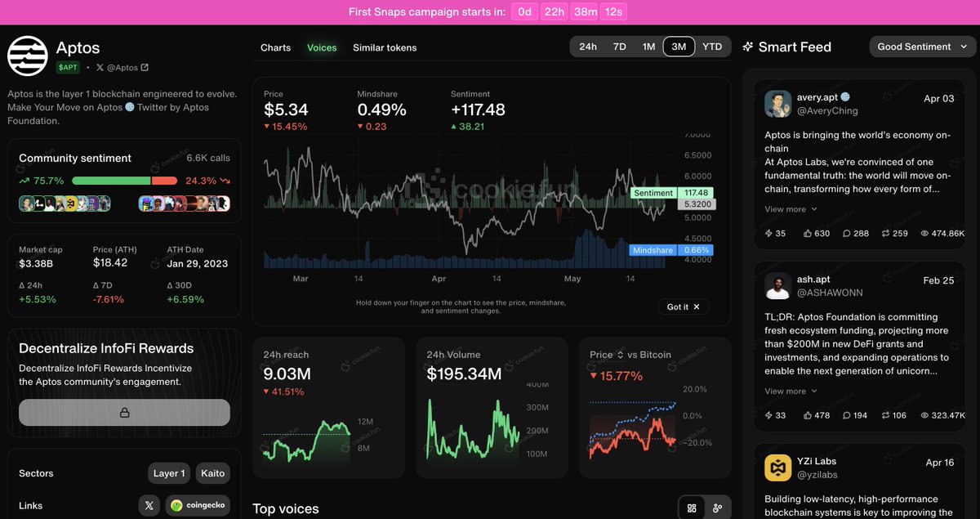Click the lightning icon showing 35
The image size is (980, 519).
(x=768, y=234)
